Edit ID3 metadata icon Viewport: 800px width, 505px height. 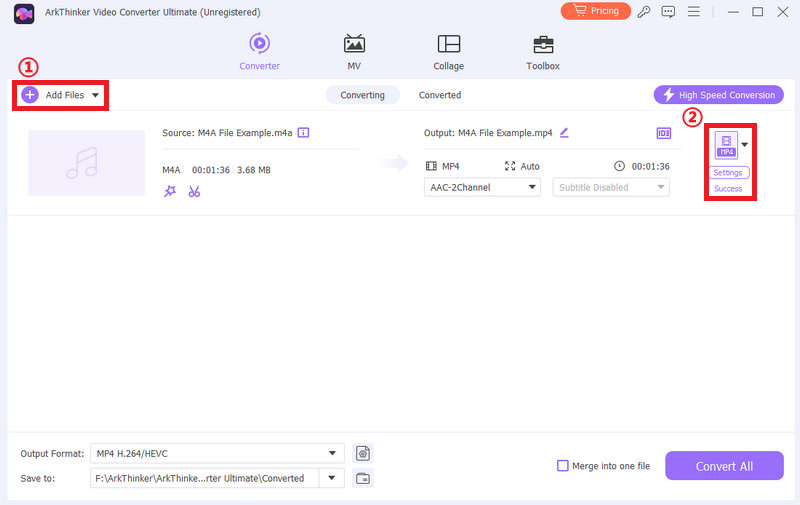[663, 133]
